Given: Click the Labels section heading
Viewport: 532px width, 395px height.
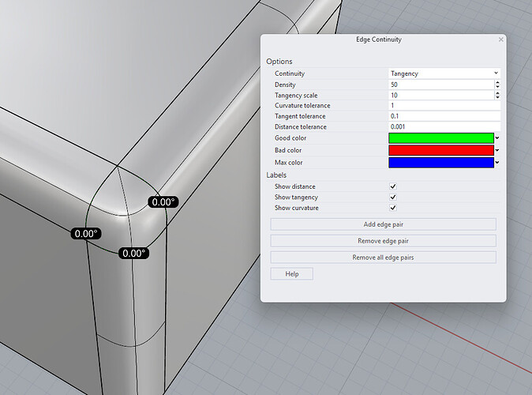Looking at the screenshot, I should (276, 175).
